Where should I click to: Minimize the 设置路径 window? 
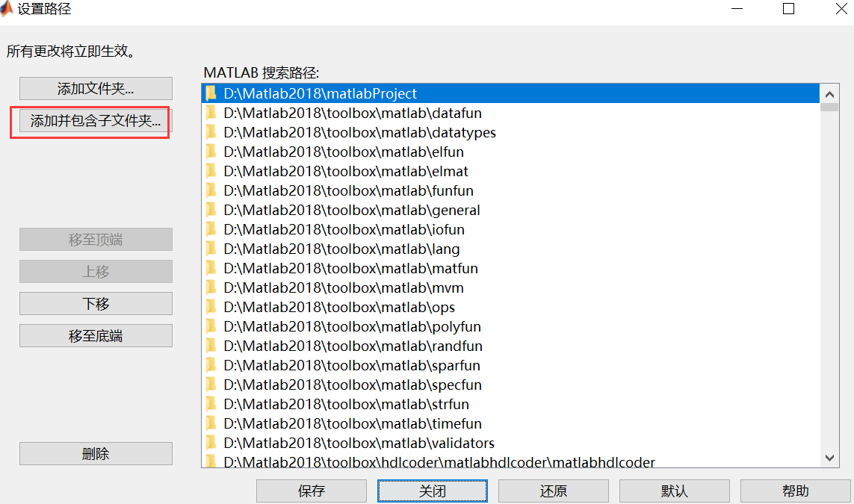tap(737, 9)
